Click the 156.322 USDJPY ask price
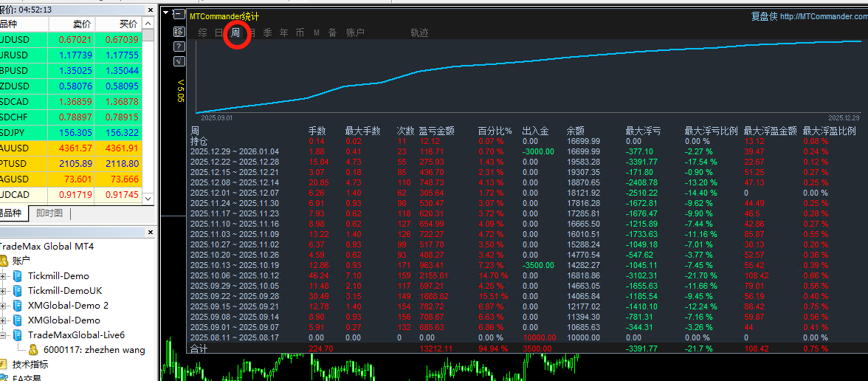868x381 pixels. pyautogui.click(x=121, y=133)
